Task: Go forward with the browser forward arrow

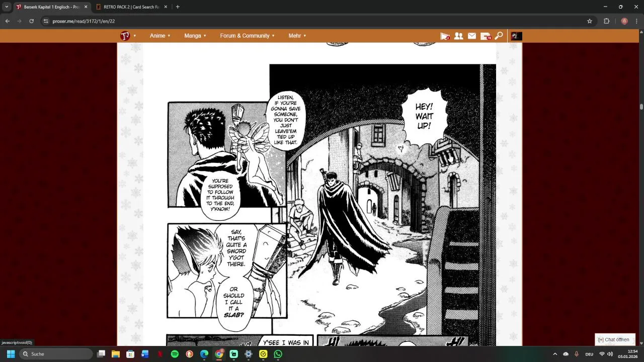Action: pos(20,21)
